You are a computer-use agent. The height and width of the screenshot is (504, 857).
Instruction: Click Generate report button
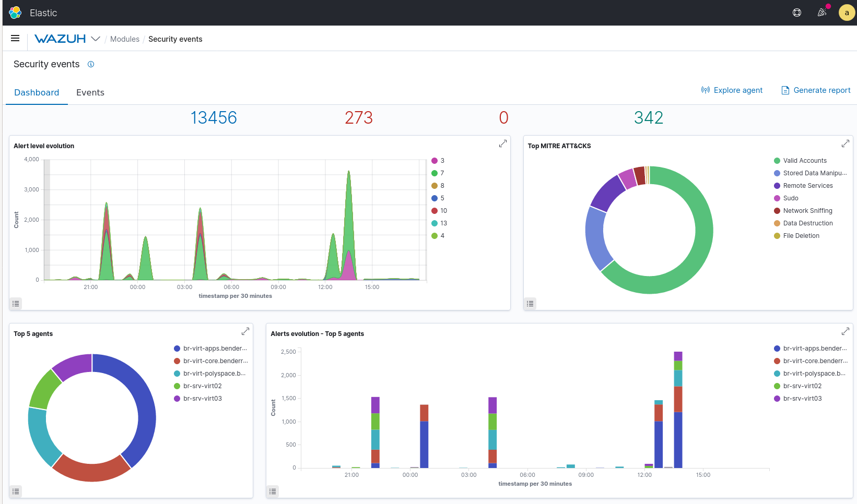pyautogui.click(x=816, y=90)
